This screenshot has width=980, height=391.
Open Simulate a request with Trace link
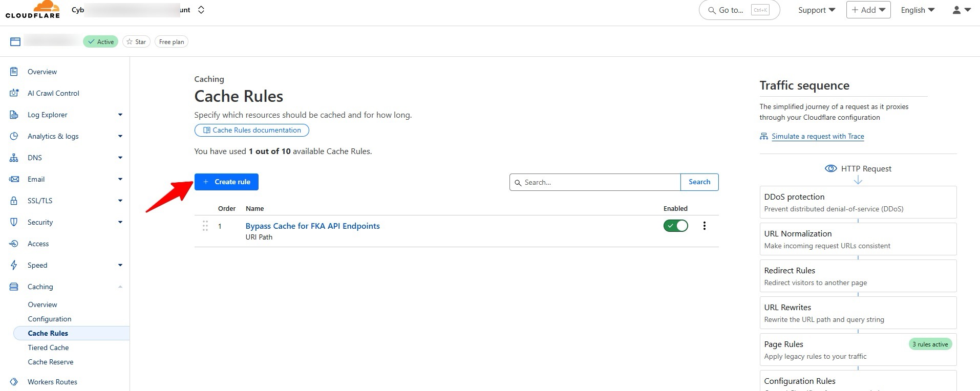(818, 136)
